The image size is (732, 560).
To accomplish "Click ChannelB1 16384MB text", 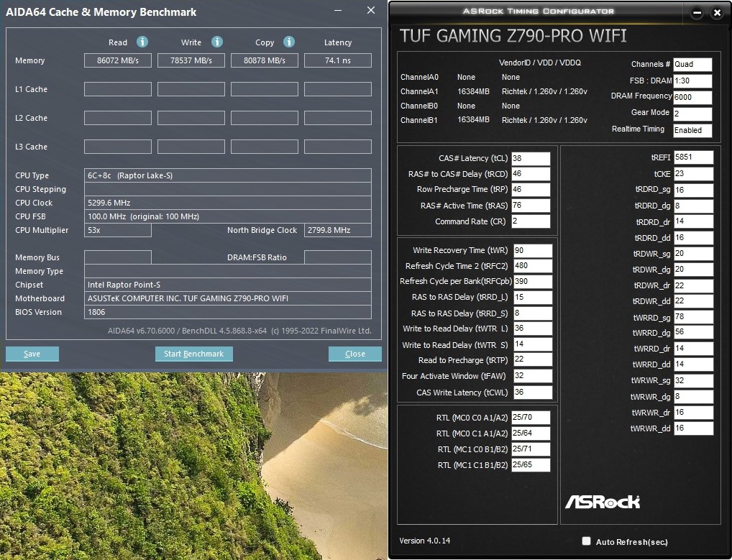I will pyautogui.click(x=473, y=120).
